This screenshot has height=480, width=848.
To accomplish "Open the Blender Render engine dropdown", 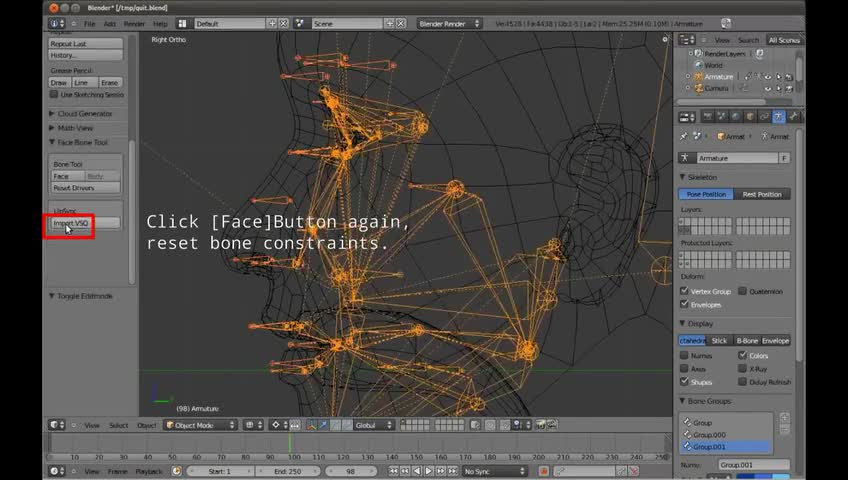I will (448, 24).
